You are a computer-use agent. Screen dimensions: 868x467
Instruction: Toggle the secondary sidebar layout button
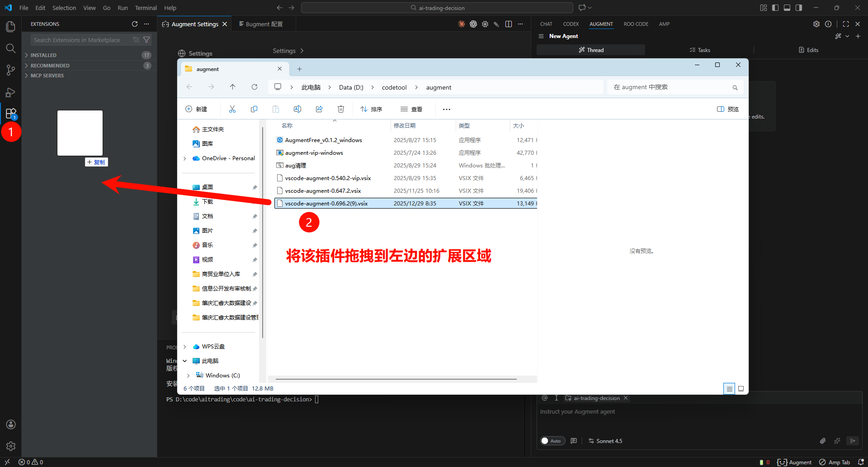point(799,8)
